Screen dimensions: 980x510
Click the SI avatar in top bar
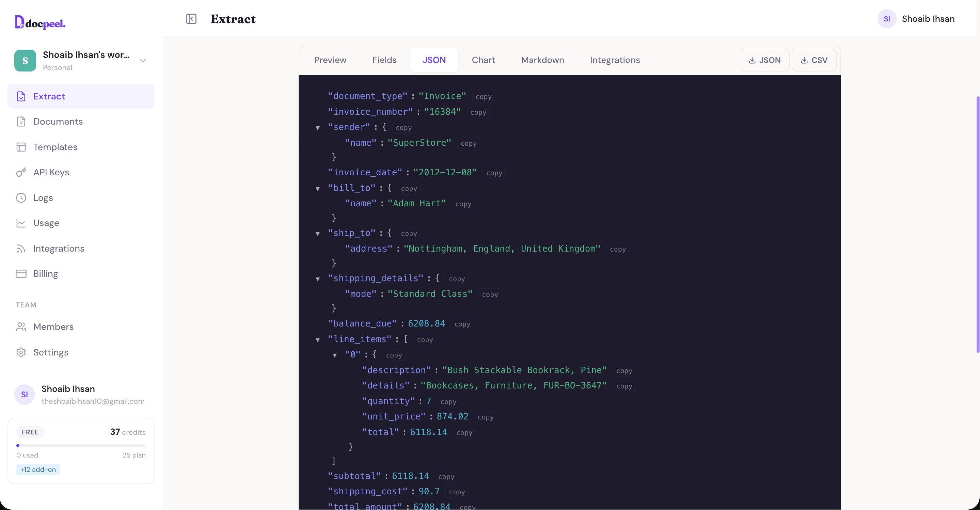pyautogui.click(x=887, y=19)
